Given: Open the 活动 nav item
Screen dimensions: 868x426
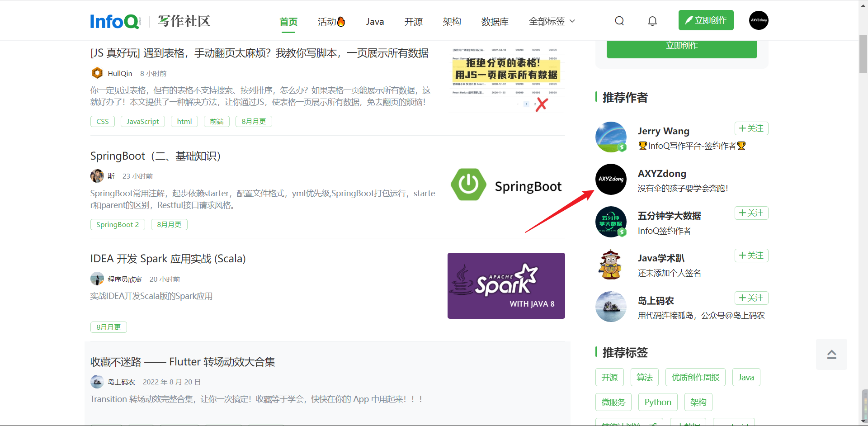Looking at the screenshot, I should tap(331, 22).
